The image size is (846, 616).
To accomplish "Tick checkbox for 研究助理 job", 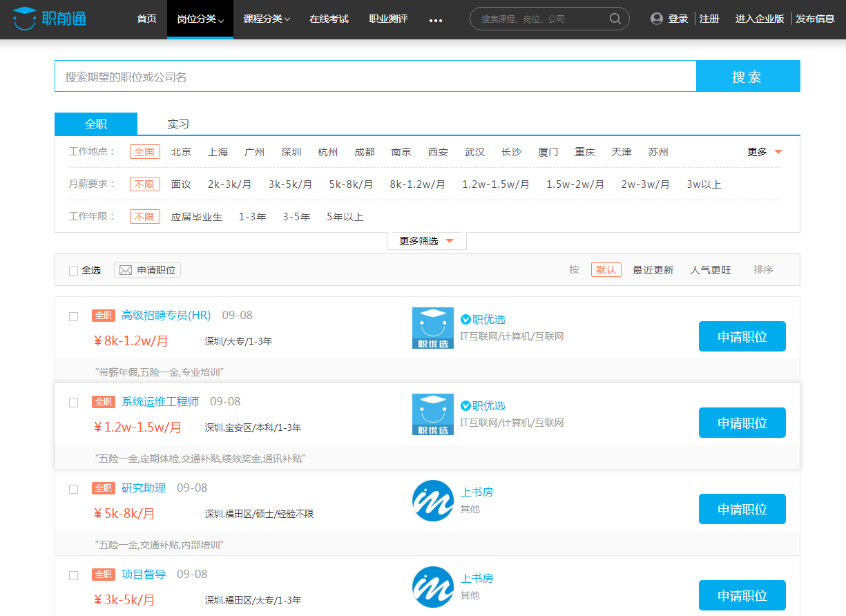I will click(x=73, y=489).
